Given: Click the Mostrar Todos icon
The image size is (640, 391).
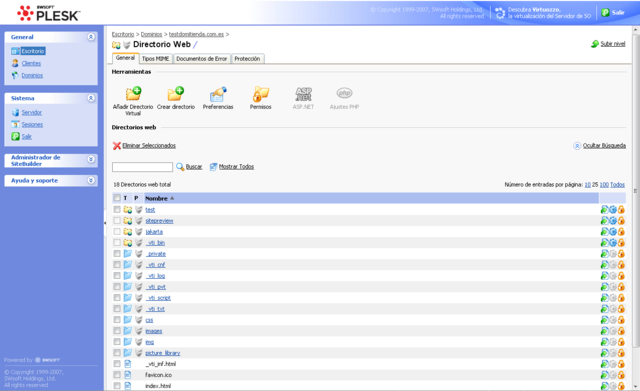Looking at the screenshot, I should (213, 167).
